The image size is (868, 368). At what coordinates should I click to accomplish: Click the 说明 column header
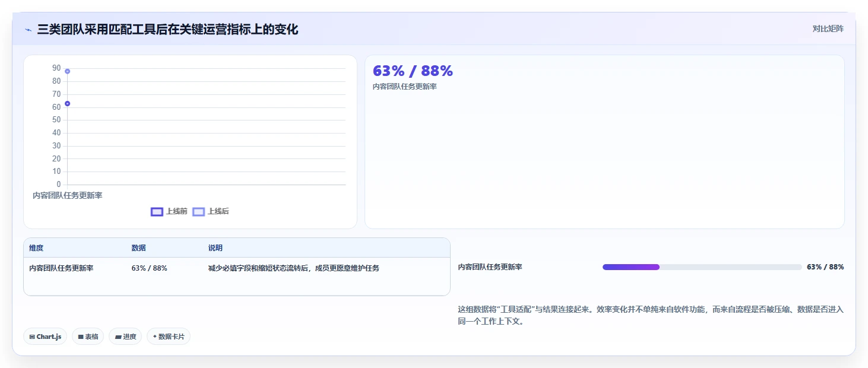pos(215,248)
